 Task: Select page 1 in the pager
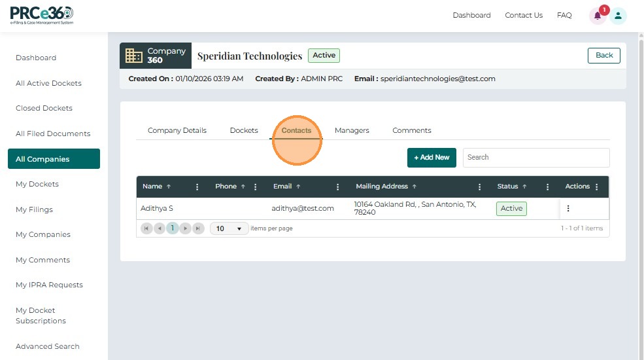[173, 228]
